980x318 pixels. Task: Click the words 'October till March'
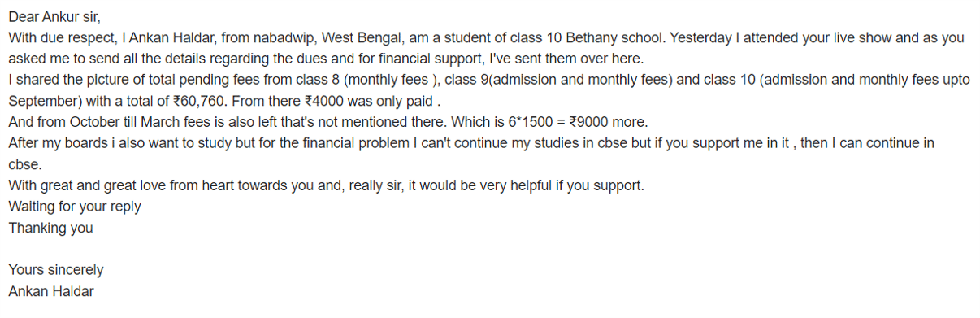click(123, 122)
